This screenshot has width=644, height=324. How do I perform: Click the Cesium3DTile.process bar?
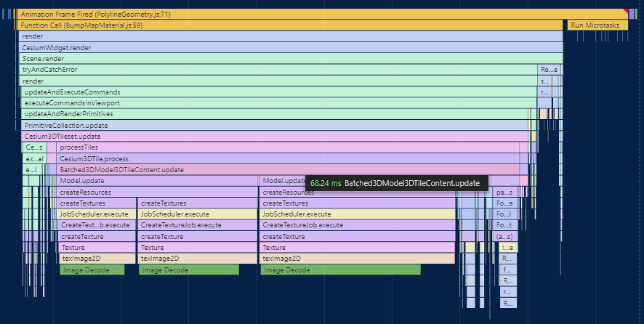288,158
